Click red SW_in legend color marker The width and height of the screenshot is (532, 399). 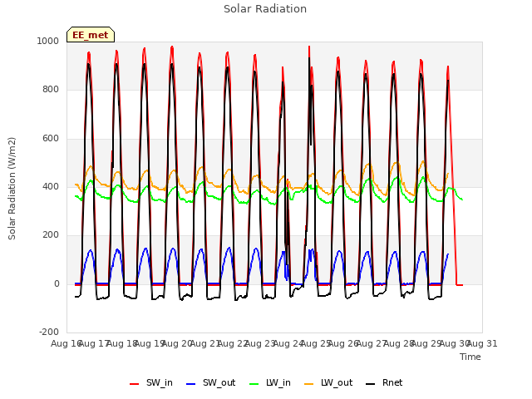(135, 384)
